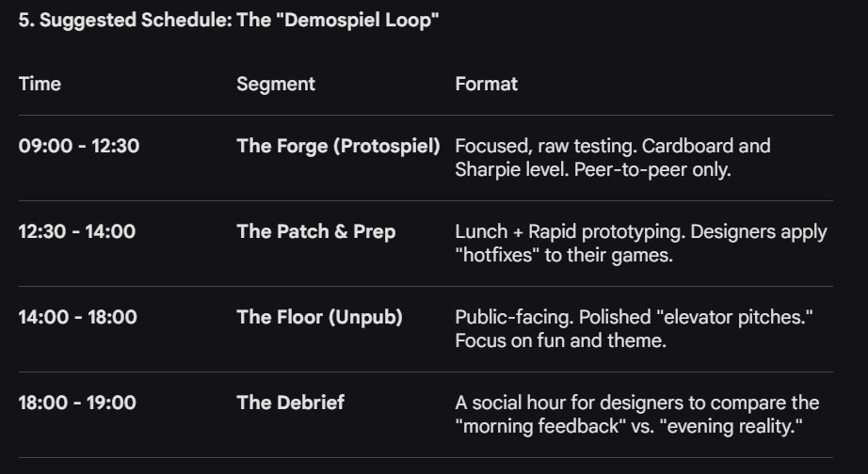Viewport: 868px width, 474px height.
Task: Click the Peer-to-peer only text
Action: (x=652, y=170)
